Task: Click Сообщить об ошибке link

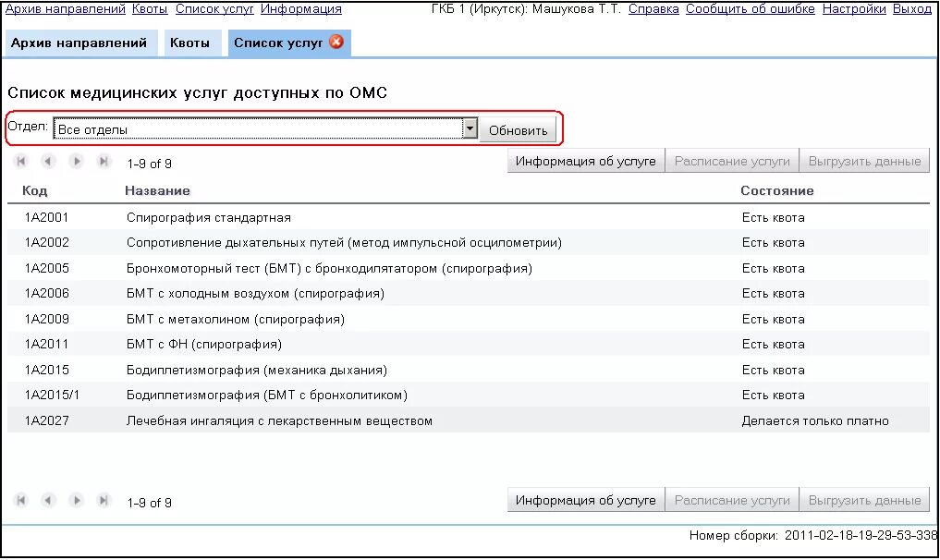Action: pyautogui.click(x=750, y=9)
